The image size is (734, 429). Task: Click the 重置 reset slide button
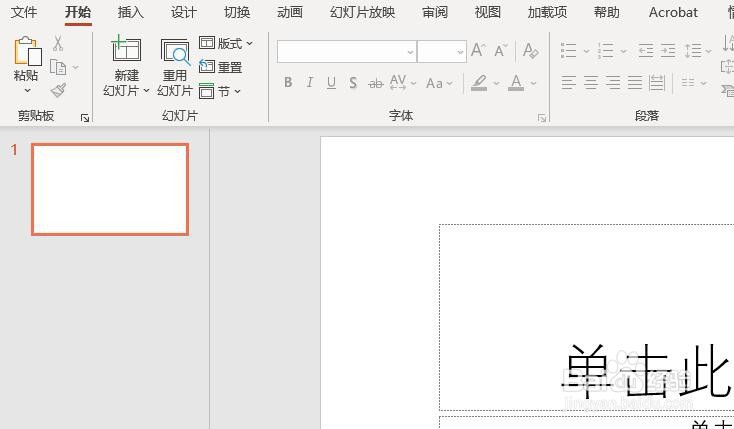(220, 67)
